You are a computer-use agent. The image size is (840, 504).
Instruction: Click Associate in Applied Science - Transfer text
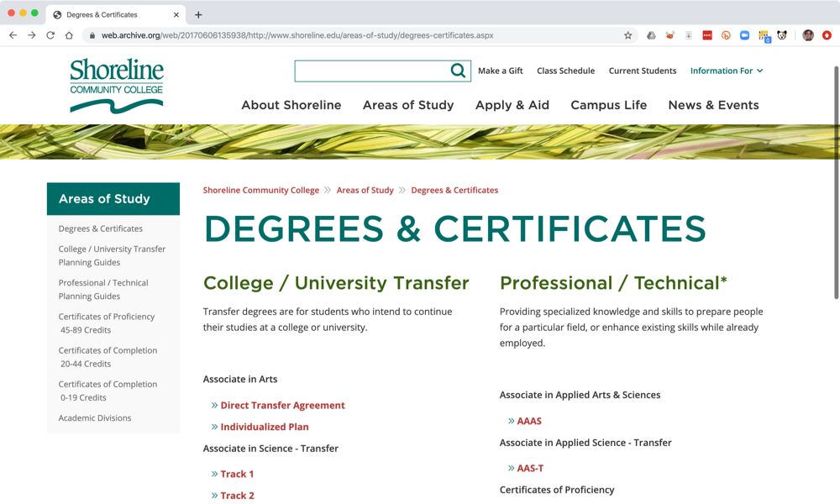[585, 443]
